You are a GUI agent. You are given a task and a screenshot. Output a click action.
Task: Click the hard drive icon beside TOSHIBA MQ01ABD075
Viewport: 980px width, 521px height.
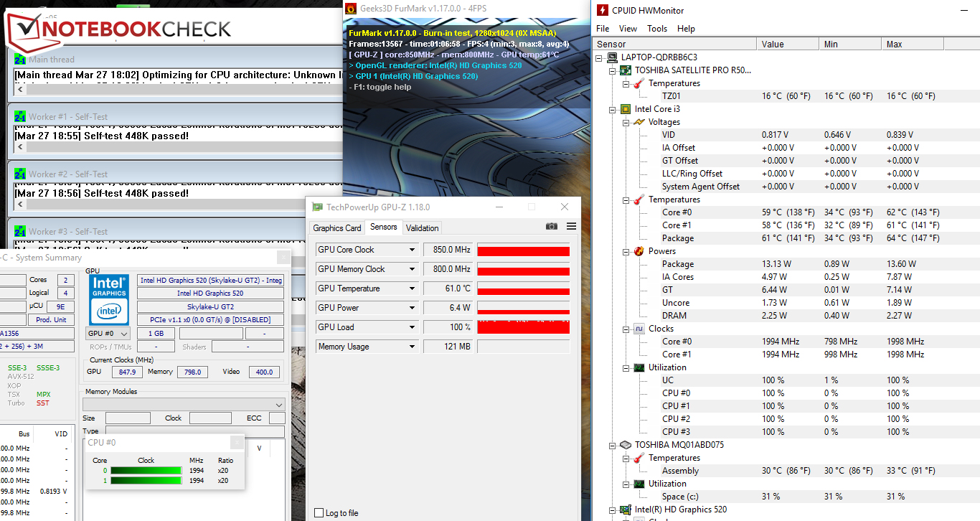[x=626, y=445]
